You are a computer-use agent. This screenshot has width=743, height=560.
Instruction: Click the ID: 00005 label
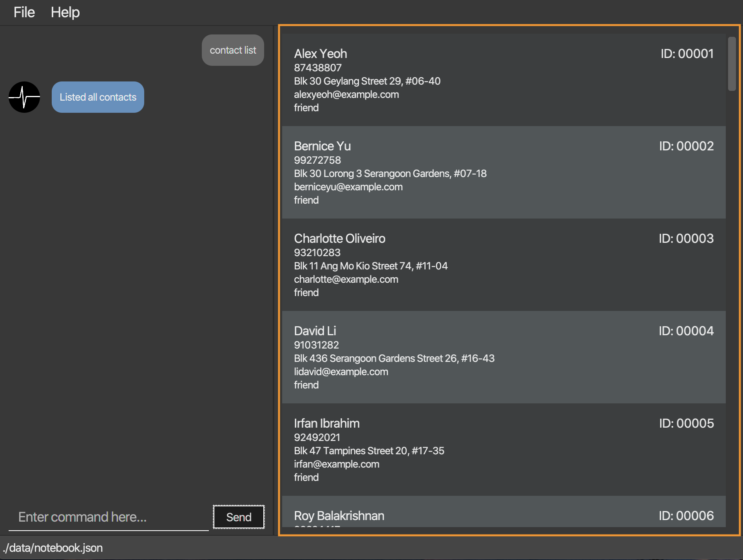click(686, 423)
